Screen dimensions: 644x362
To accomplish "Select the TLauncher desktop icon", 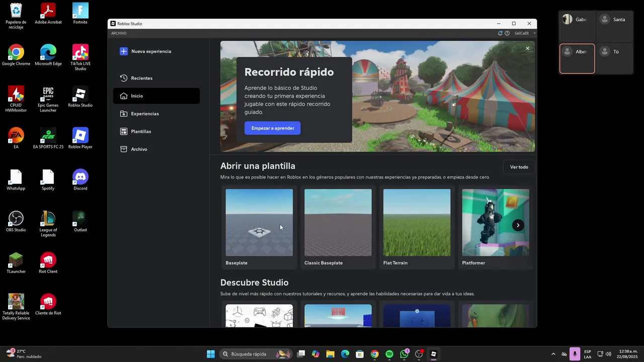I will [16, 263].
